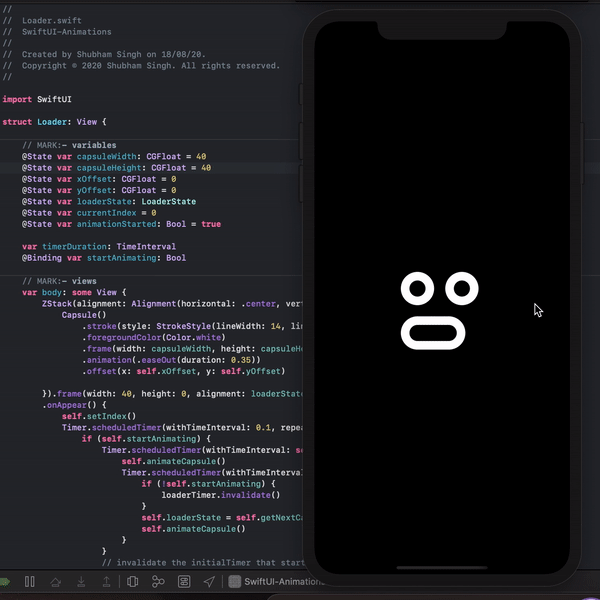Click 'capsuleHeight' in its @State declaration

click(109, 168)
